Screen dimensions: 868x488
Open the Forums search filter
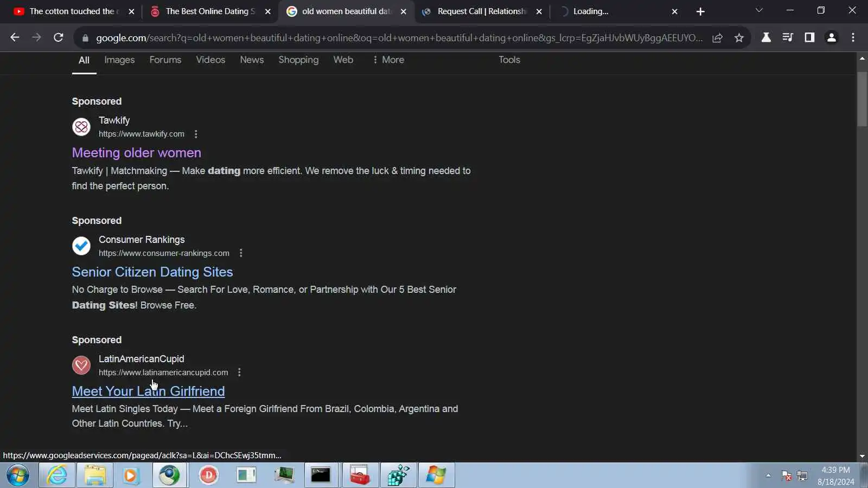point(165,60)
